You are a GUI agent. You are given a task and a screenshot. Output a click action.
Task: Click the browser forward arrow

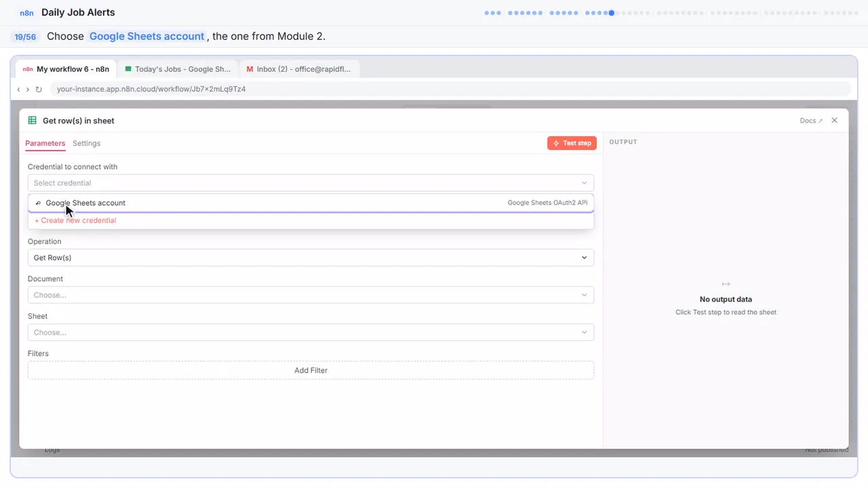point(28,89)
